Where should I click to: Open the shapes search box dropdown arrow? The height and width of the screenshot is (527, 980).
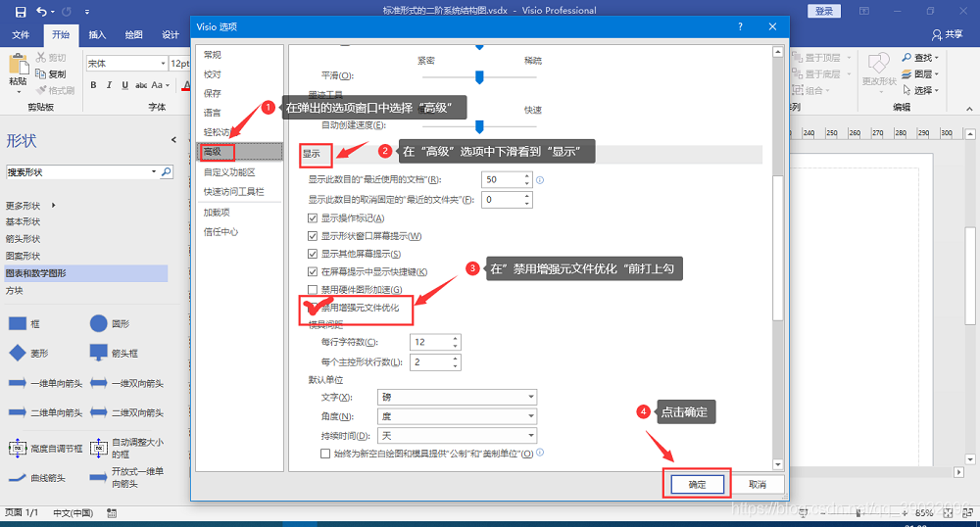click(154, 171)
